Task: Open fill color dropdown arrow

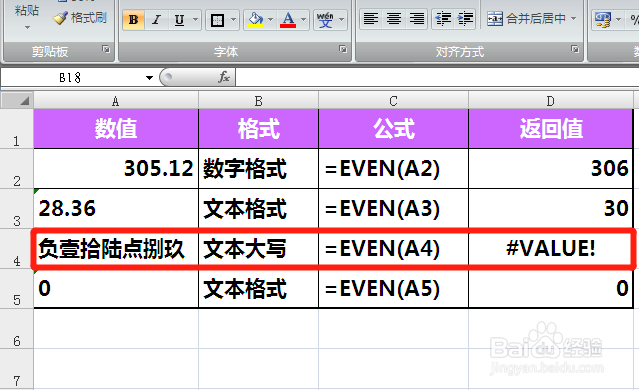Action: tap(271, 20)
